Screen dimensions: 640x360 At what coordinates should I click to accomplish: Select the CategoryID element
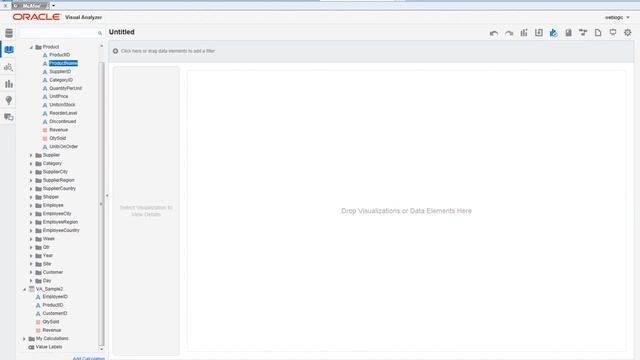tap(61, 80)
